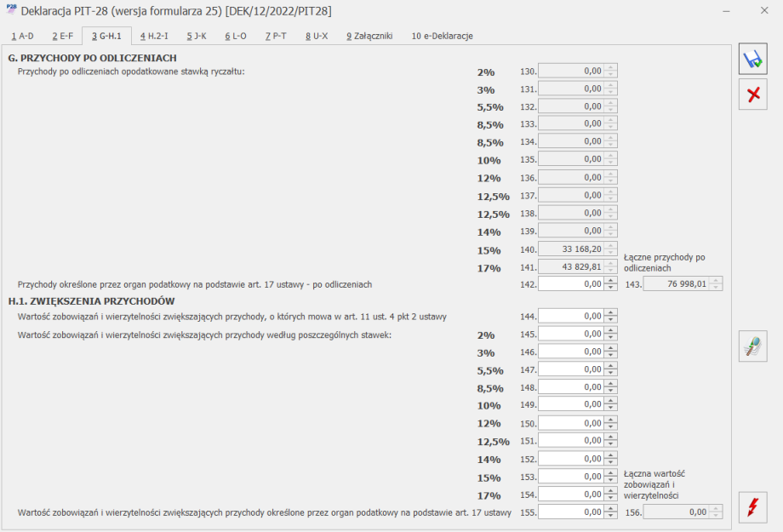Click field 144 input box
This screenshot has height=532, width=783.
point(571,316)
